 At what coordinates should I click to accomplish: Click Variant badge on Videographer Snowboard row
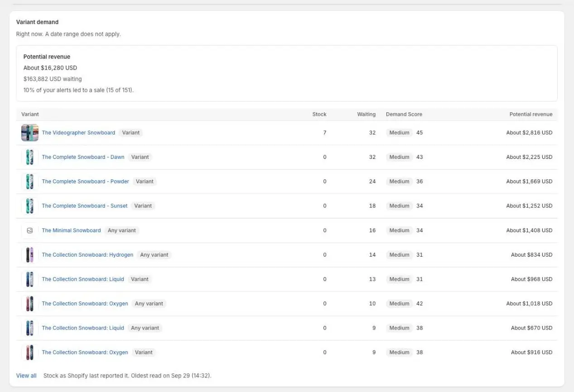pos(131,133)
